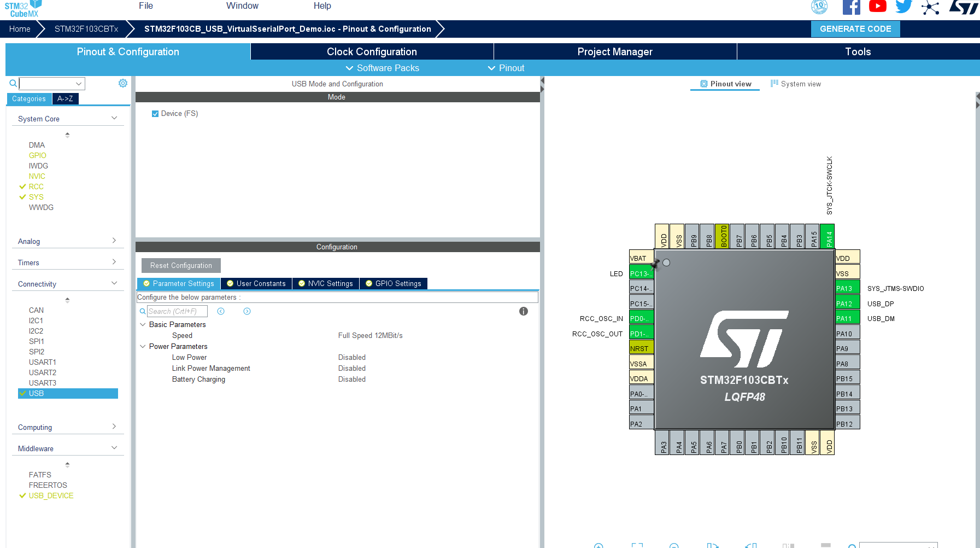
Task: Click the parameter info icon
Action: [524, 311]
